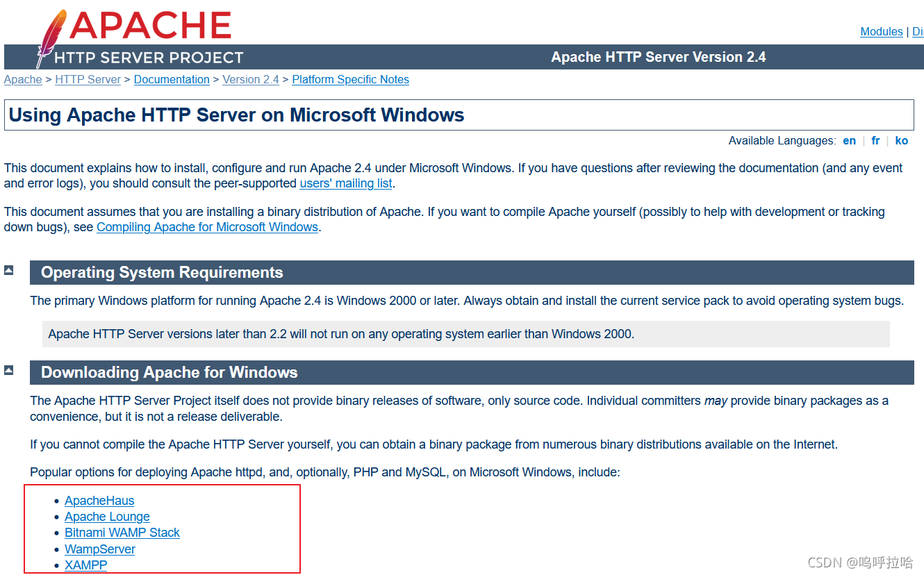The image size is (924, 575).
Task: Collapse the Downloading Apache for Windows section
Action: point(8,370)
